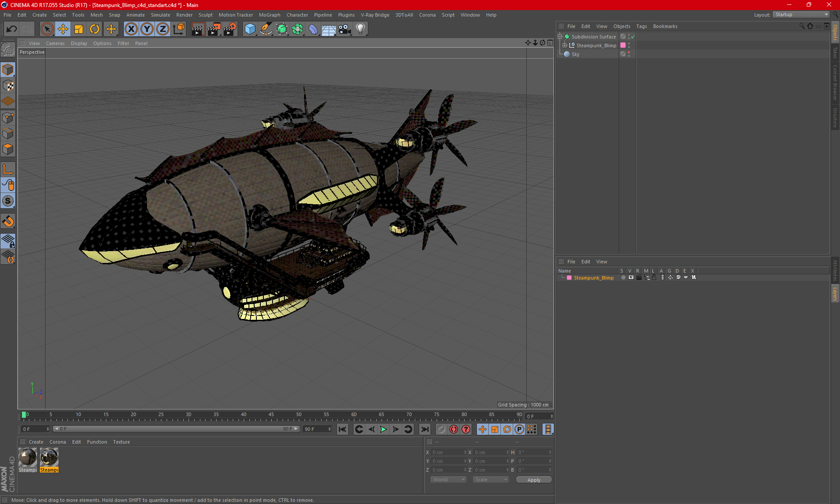
Task: Click the Apply button
Action: coord(534,480)
